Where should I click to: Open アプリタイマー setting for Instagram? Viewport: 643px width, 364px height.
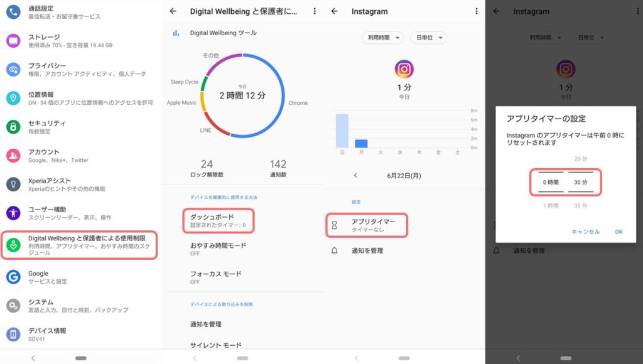click(367, 225)
